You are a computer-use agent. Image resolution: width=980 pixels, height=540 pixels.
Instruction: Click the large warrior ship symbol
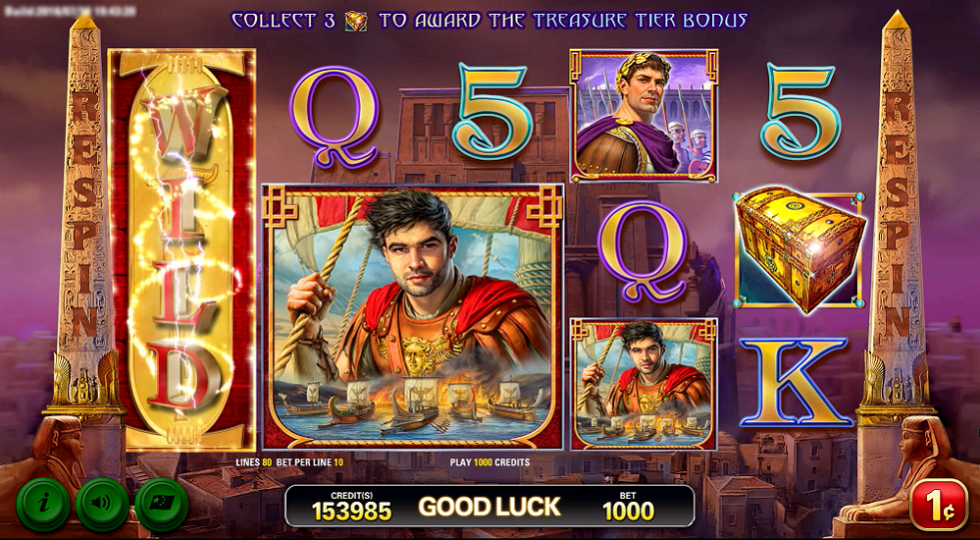412,316
